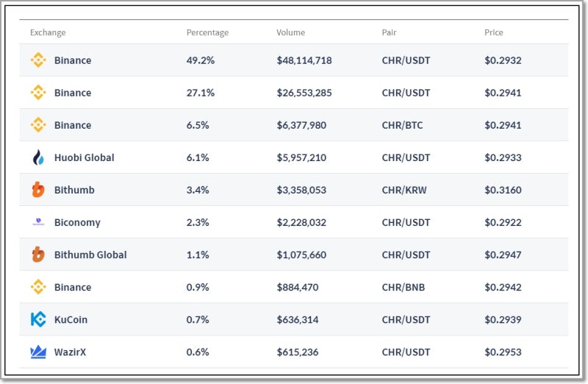Select the 0.7% percentage cell
The image size is (588, 384).
[198, 320]
